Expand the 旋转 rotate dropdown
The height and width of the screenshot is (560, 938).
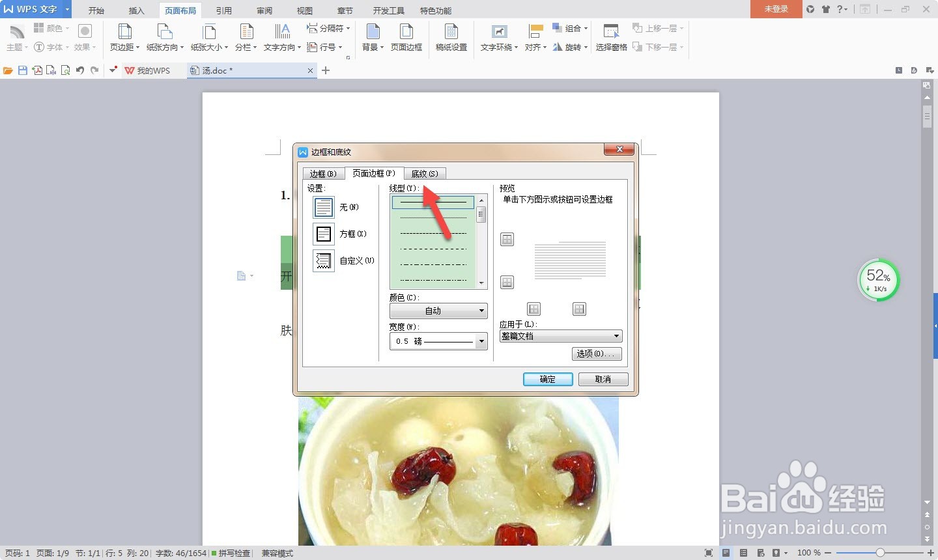(586, 47)
